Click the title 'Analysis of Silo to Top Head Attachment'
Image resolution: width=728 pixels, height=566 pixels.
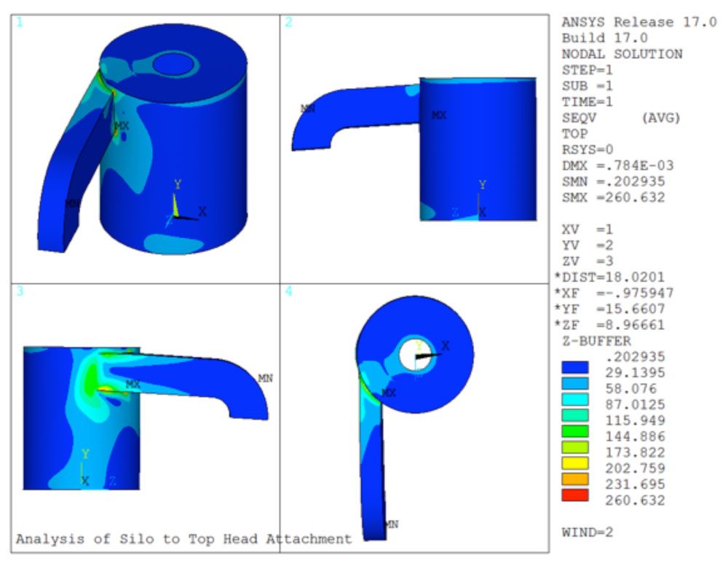coord(184,539)
